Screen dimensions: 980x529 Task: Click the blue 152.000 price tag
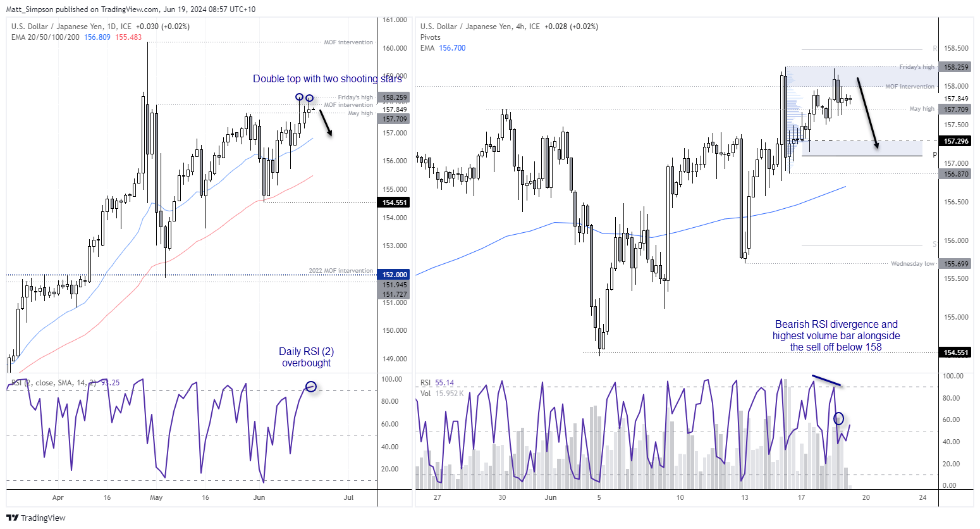pos(395,275)
